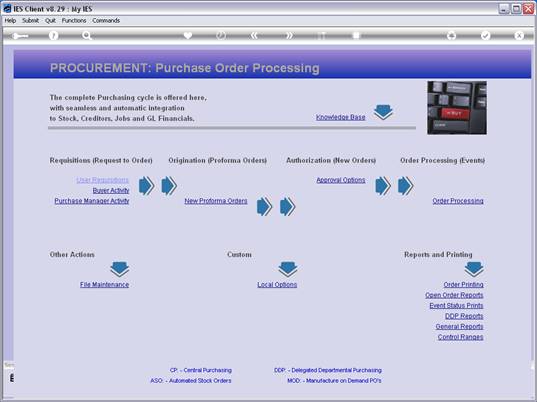
Task: Expand the down arrow under Custom
Action: 288,269
